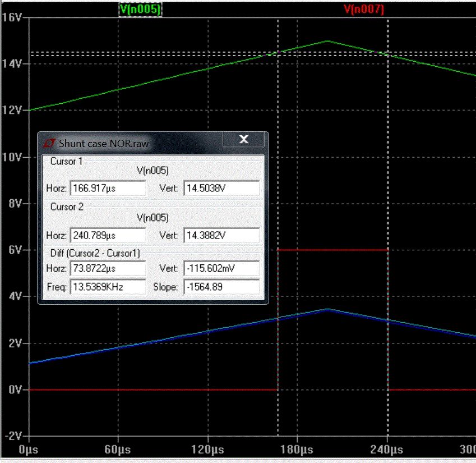Select the Slope field showing -1564.89
Screen dimensions: 476x463
pos(221,287)
